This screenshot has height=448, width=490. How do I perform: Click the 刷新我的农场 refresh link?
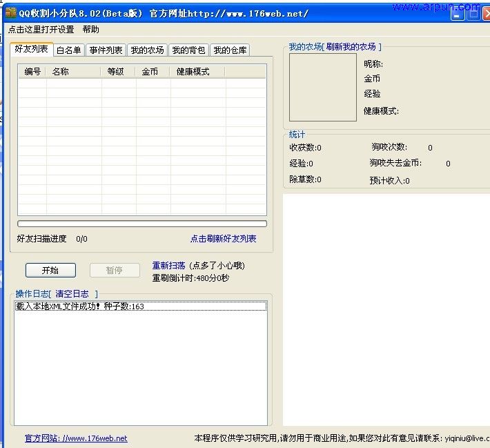[351, 46]
